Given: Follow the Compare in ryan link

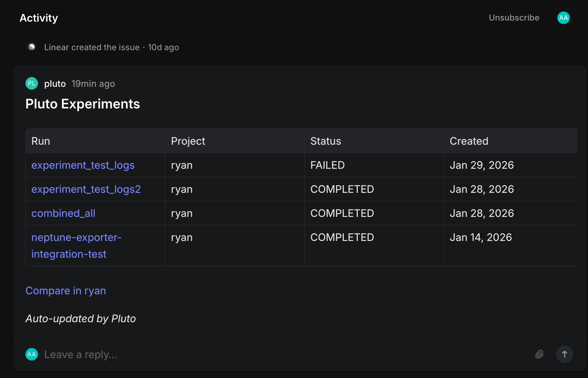Looking at the screenshot, I should [66, 291].
